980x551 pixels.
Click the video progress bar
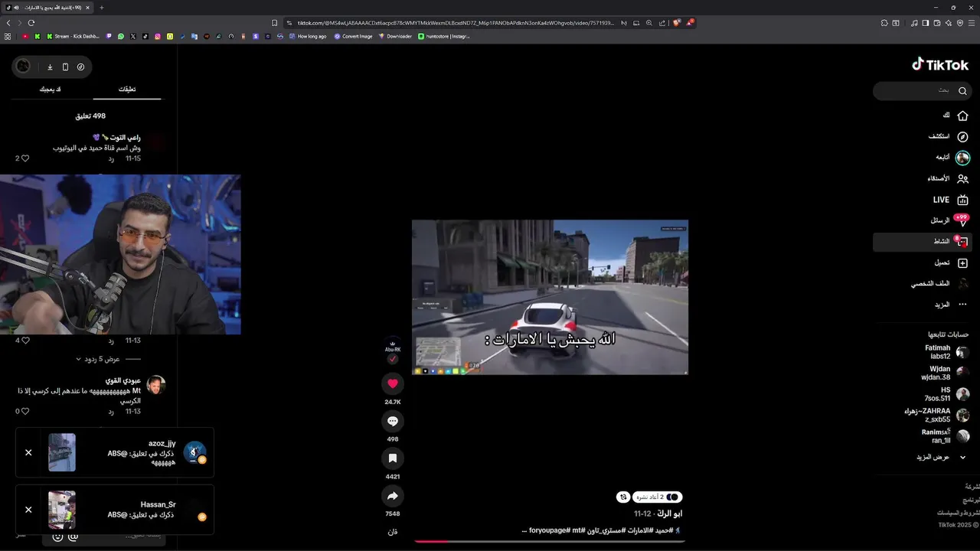(550, 541)
